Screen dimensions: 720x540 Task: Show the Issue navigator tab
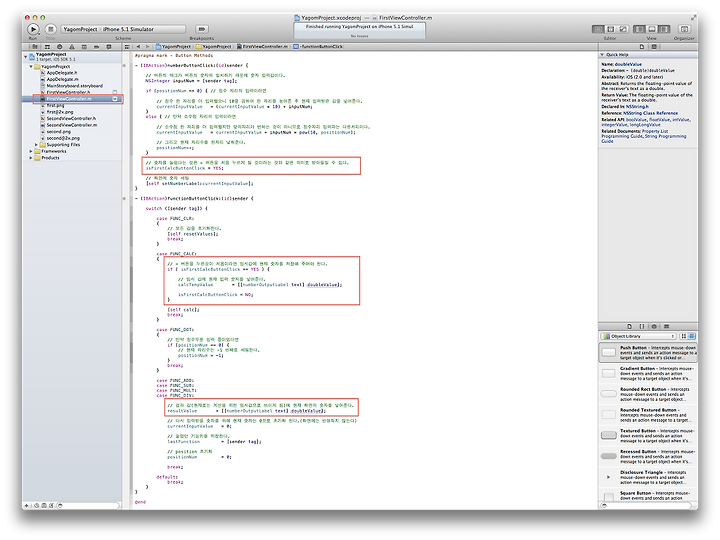[x=72, y=46]
